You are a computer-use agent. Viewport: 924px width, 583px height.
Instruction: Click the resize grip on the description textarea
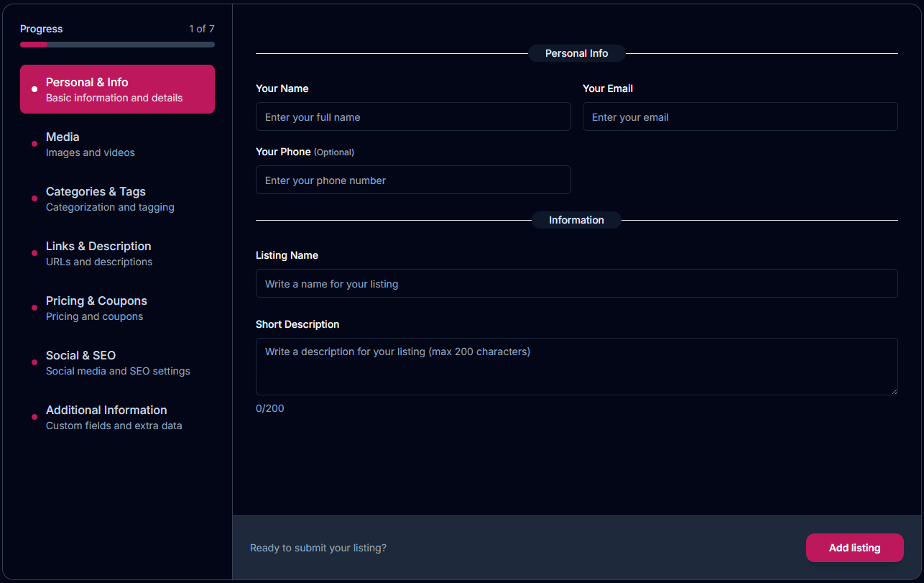point(894,392)
